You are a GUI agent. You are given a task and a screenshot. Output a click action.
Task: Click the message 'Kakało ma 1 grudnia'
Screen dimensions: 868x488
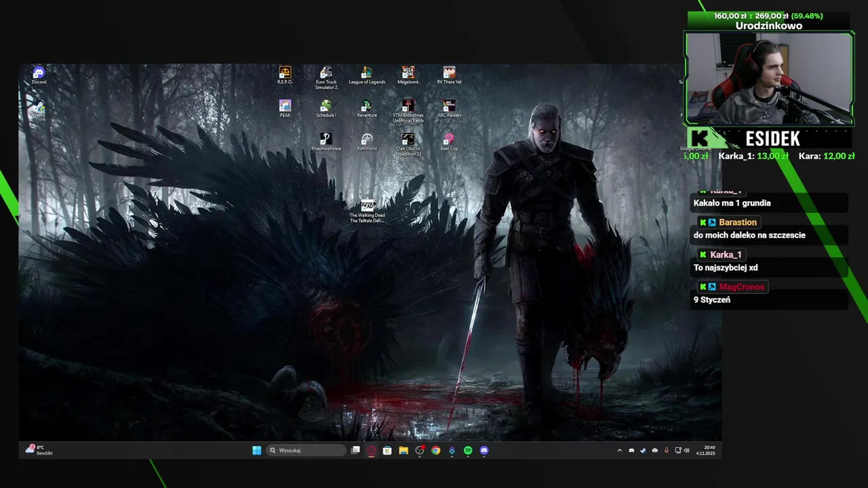pos(732,203)
